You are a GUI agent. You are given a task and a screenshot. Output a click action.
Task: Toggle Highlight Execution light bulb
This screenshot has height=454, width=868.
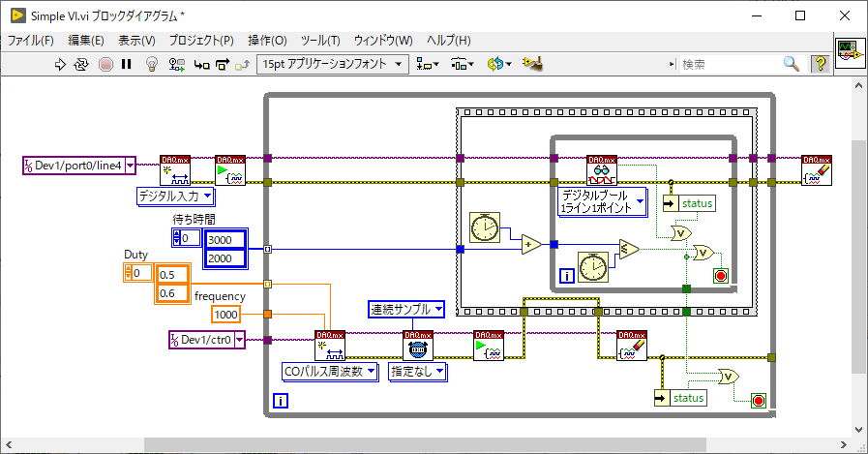152,64
